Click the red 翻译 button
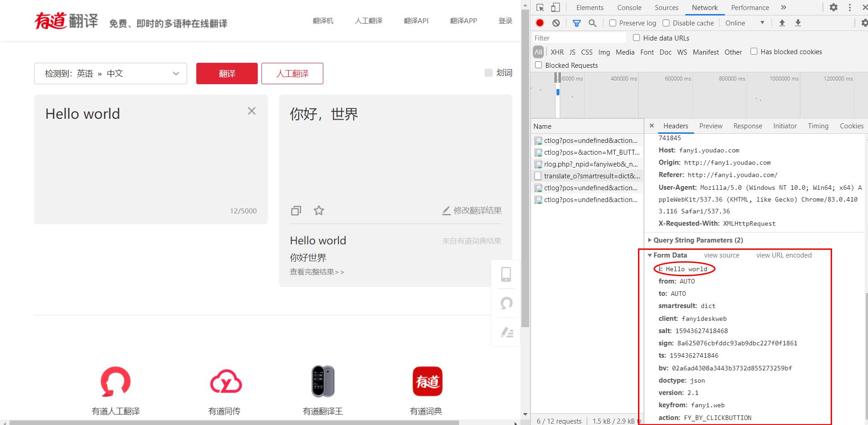Image resolution: width=868 pixels, height=425 pixels. click(227, 73)
